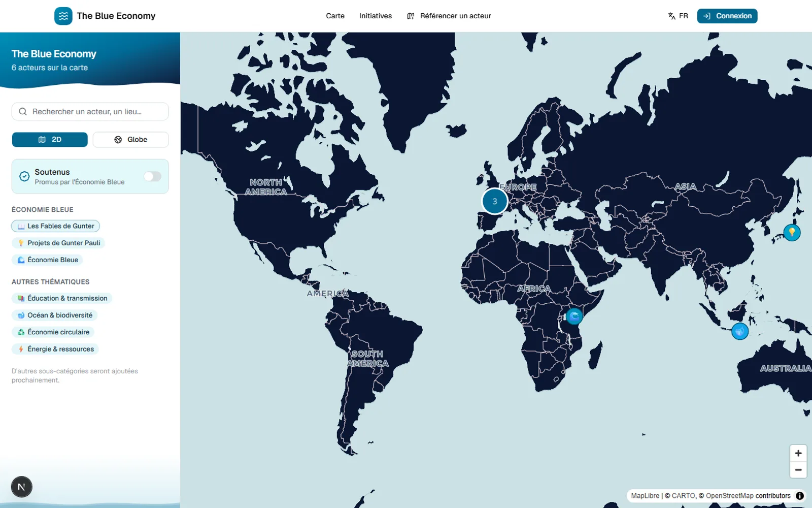Toggle the map attribution info icon
812x508 pixels.
pos(800,496)
